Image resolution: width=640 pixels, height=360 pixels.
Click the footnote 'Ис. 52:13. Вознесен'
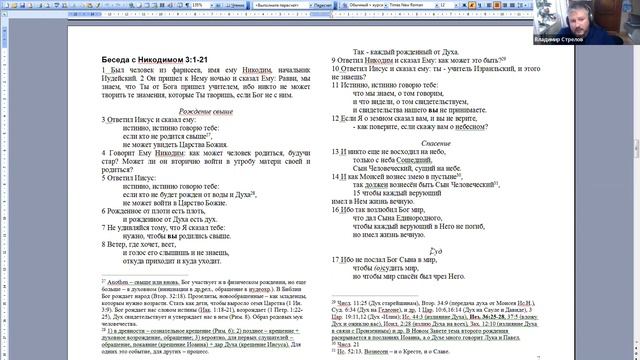[x=391, y=351]
